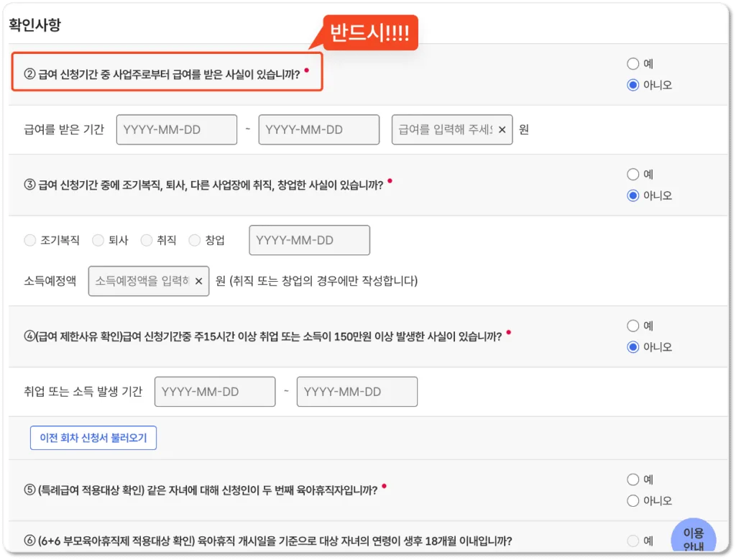
Task: Click 이전 회차 신청서 불러오기 button
Action: point(93,438)
